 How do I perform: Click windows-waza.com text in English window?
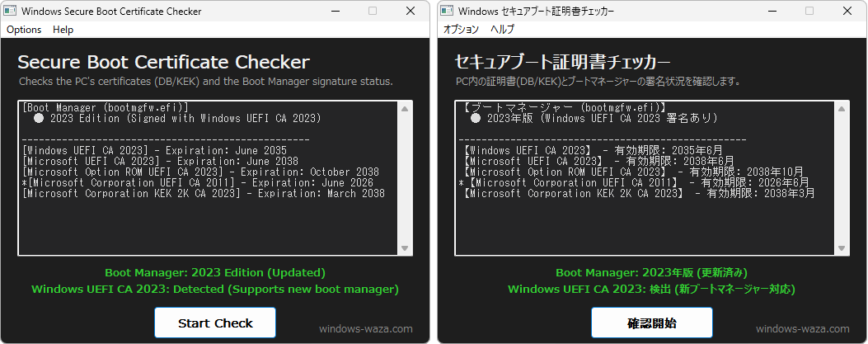tap(365, 328)
